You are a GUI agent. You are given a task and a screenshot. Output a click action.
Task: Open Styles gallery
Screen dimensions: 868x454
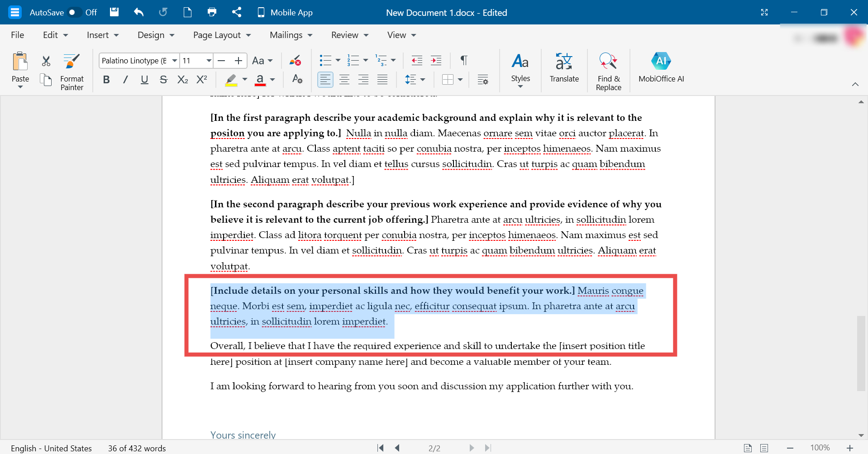click(x=520, y=70)
